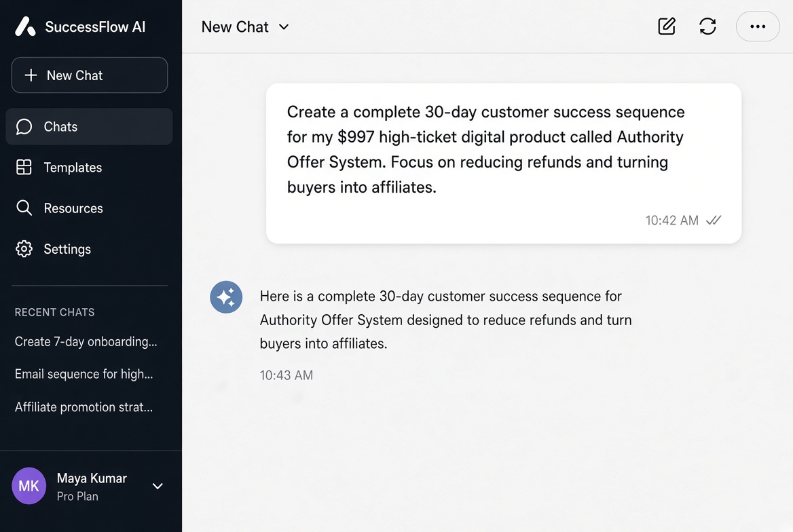Click the refresh regenerate icon

click(707, 26)
